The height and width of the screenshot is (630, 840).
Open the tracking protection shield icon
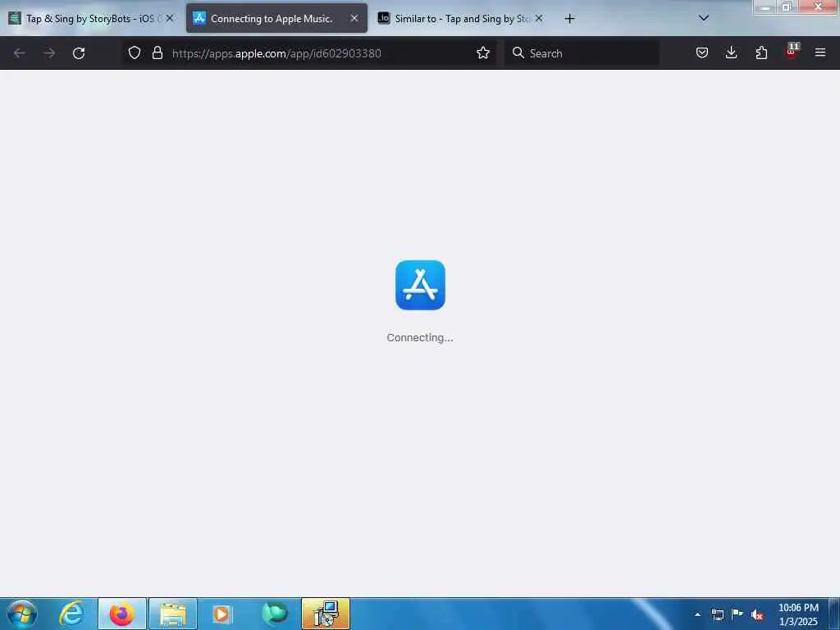click(x=135, y=52)
